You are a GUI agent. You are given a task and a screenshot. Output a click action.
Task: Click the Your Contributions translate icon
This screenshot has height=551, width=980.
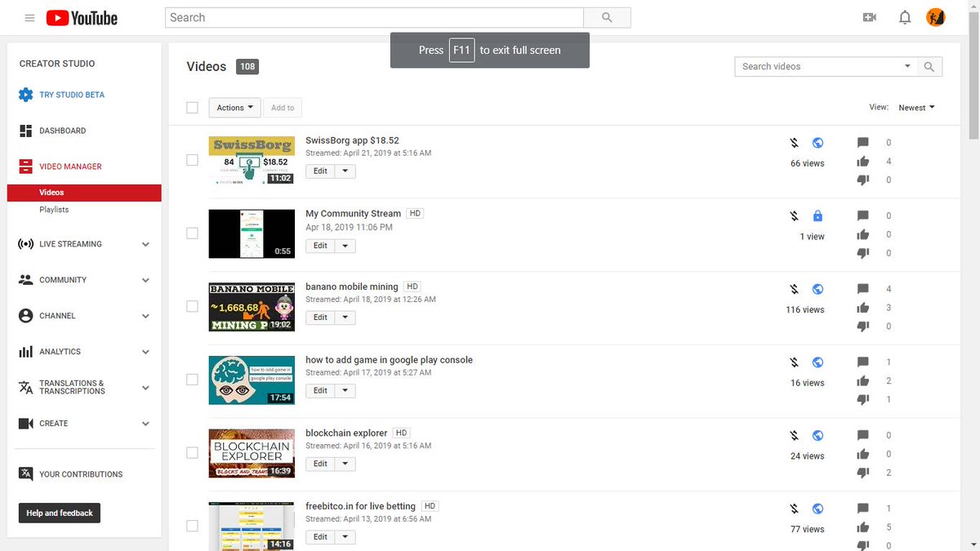[25, 474]
